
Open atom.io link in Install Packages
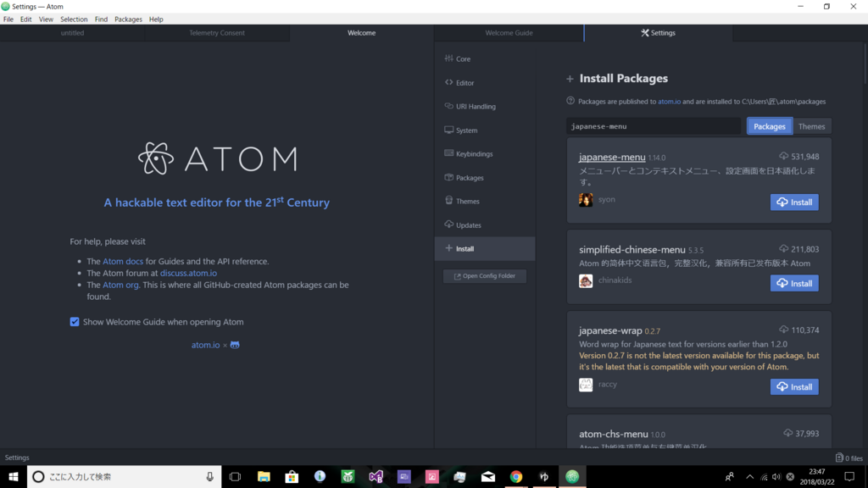pos(670,102)
